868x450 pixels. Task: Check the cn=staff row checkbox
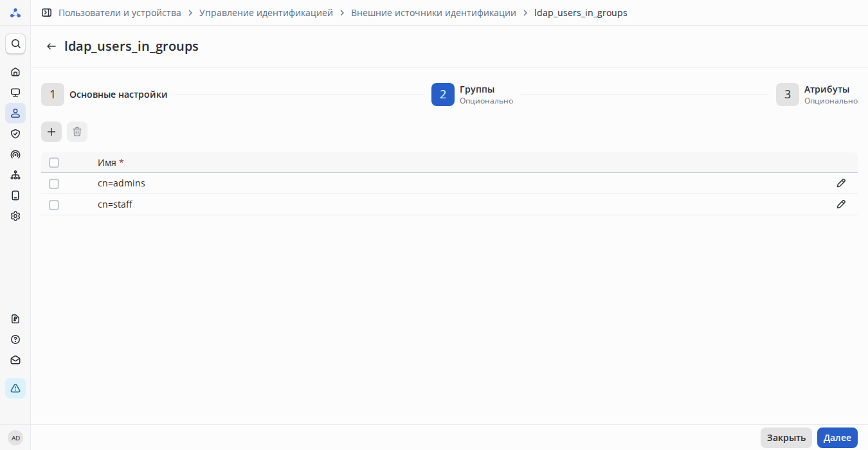(54, 205)
